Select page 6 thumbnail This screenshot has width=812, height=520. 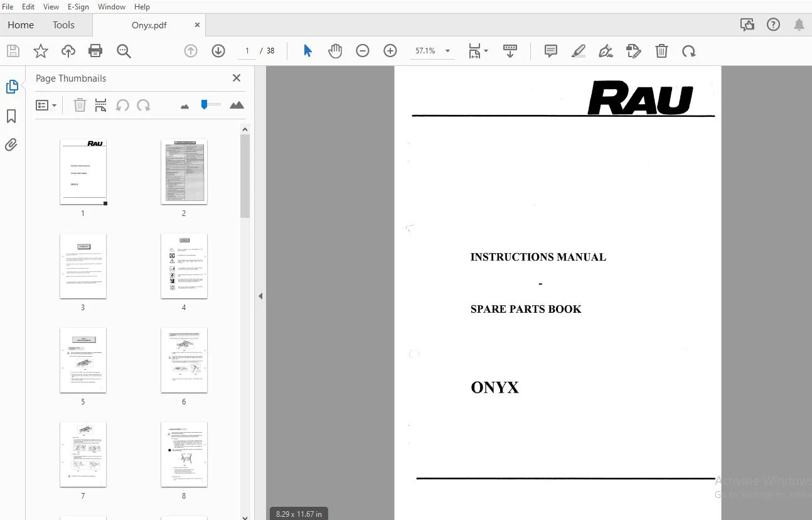click(x=184, y=360)
